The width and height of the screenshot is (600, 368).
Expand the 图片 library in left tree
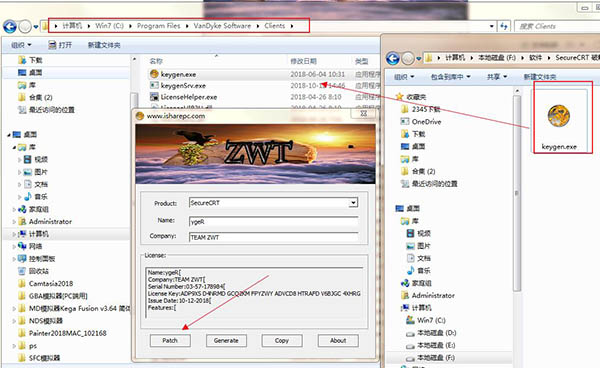pyautogui.click(x=19, y=172)
